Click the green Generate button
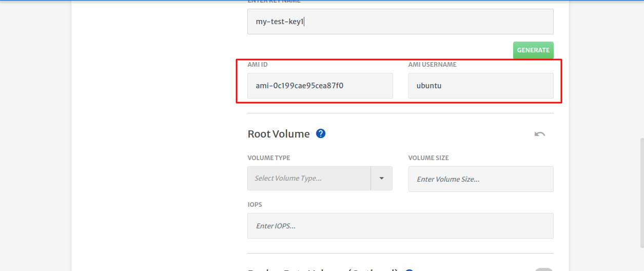Viewport: 644px width, 271px height. point(533,50)
